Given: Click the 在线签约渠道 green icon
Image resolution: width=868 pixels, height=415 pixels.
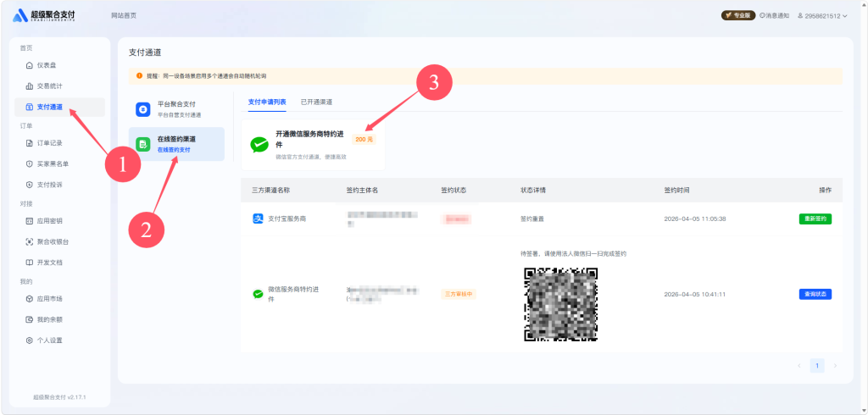Looking at the screenshot, I should pos(142,145).
